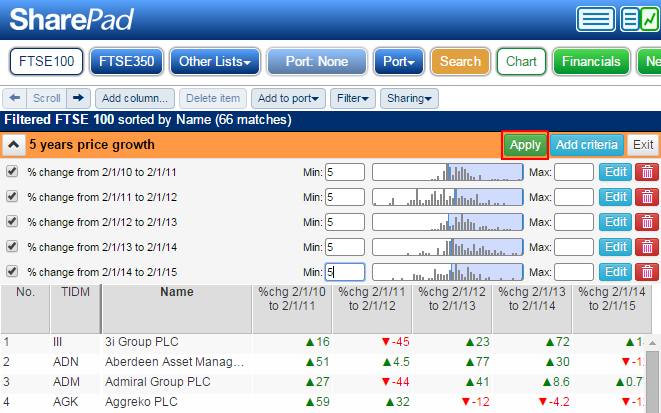Screen dimensions: 661x413
Task: Delete the 2/1/13 to 2/1/14 criterion
Action: [x=647, y=247]
